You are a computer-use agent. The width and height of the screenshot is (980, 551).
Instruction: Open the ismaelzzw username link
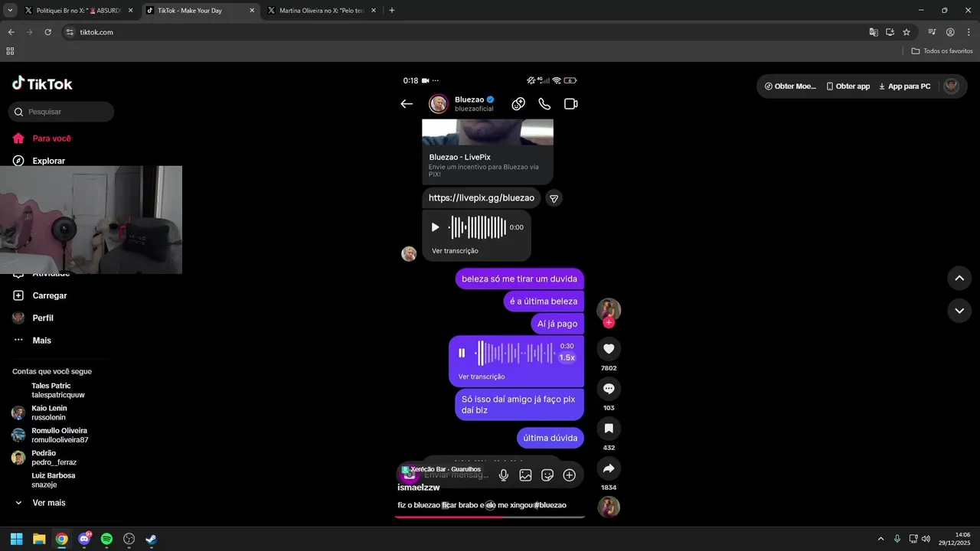(418, 487)
